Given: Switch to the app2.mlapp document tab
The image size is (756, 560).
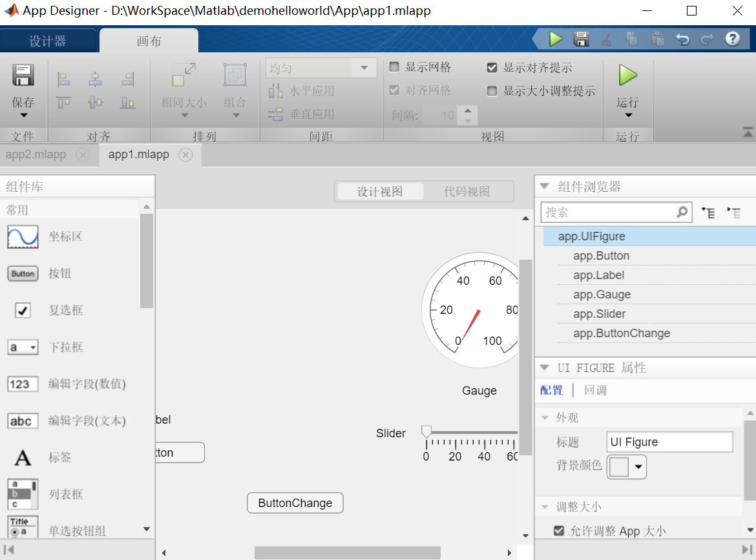Looking at the screenshot, I should (x=36, y=155).
